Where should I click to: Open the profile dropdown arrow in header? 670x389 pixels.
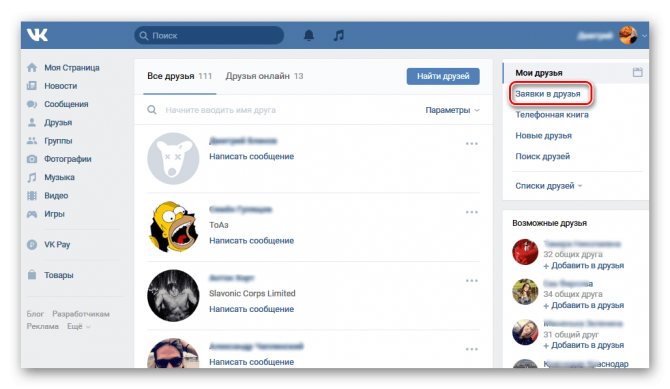click(x=644, y=36)
